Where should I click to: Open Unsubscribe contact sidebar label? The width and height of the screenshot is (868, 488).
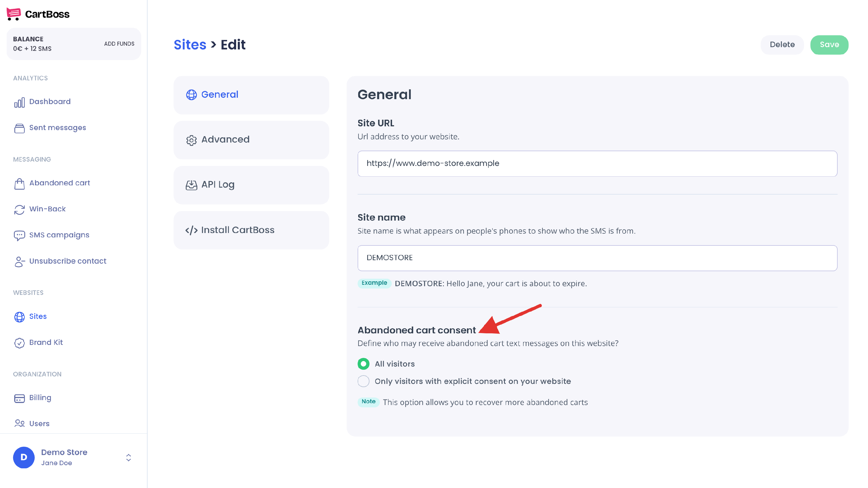point(68,261)
